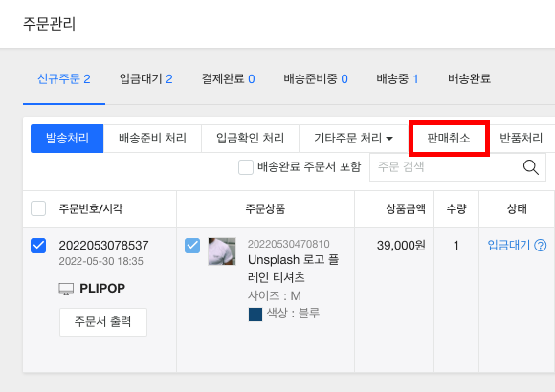Image resolution: width=555 pixels, height=392 pixels.
Task: Uncheck order 2022053078537 checkbox
Action: click(38, 246)
